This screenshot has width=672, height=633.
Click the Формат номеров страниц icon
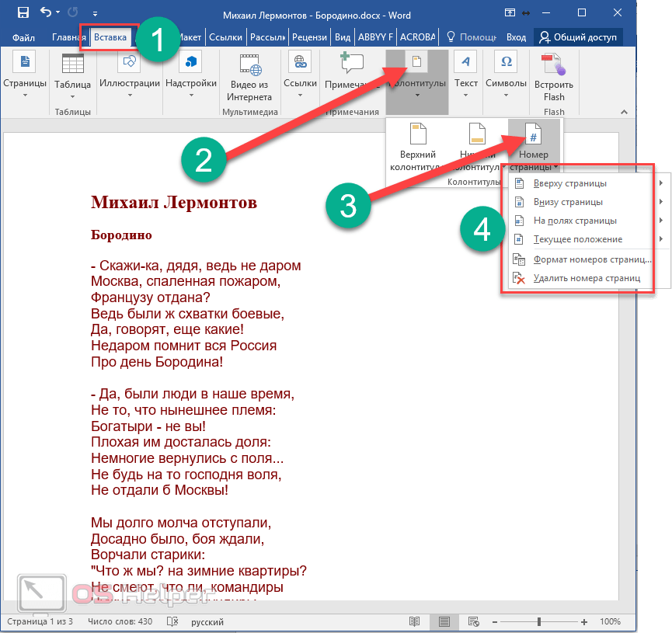click(519, 259)
